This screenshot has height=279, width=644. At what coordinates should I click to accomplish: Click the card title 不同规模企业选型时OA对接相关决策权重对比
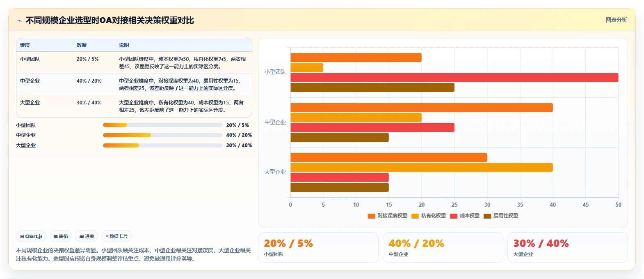pyautogui.click(x=110, y=21)
